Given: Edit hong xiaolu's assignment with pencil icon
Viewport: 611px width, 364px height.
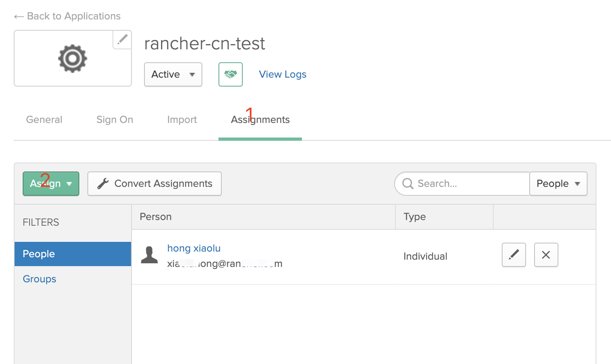Looking at the screenshot, I should (513, 255).
